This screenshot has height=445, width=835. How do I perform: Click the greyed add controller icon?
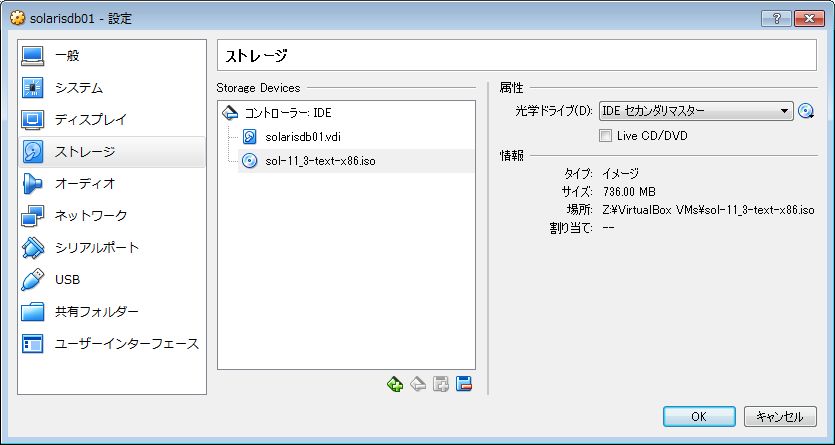[441, 384]
